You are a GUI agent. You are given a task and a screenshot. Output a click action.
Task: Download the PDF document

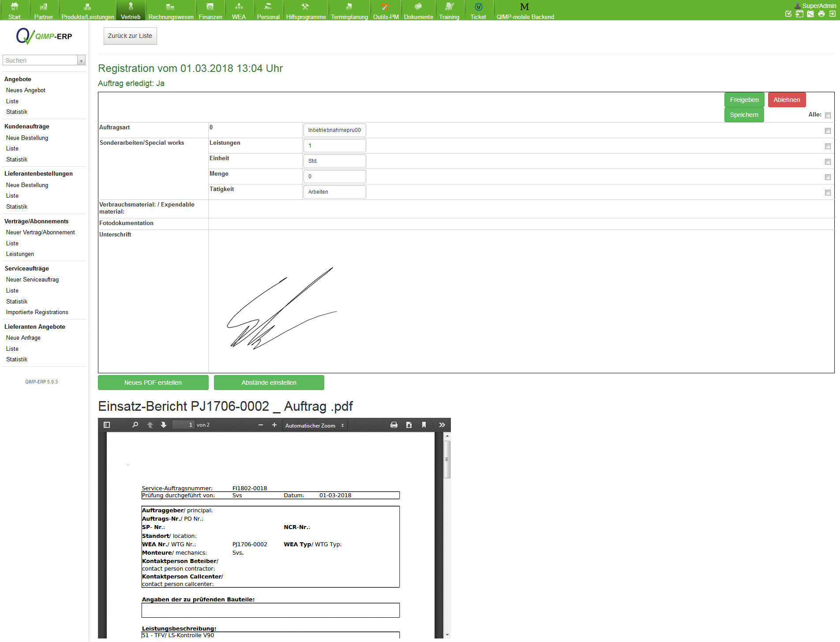coord(409,425)
